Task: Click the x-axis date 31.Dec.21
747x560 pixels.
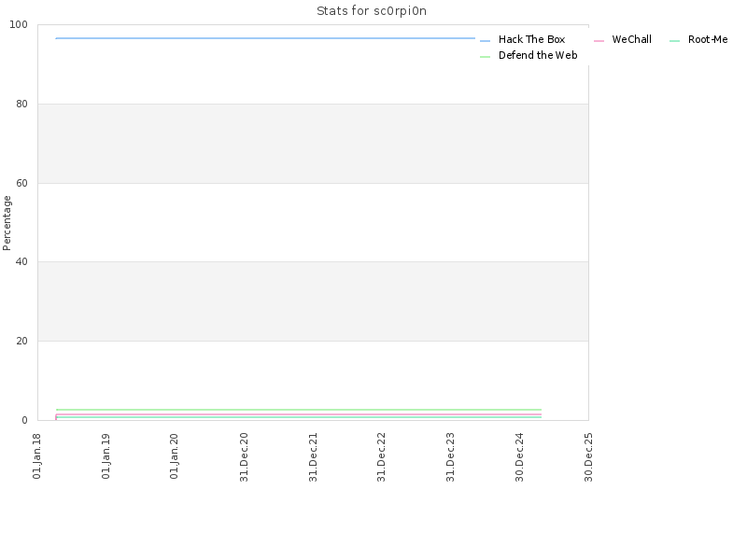Action: coord(313,457)
